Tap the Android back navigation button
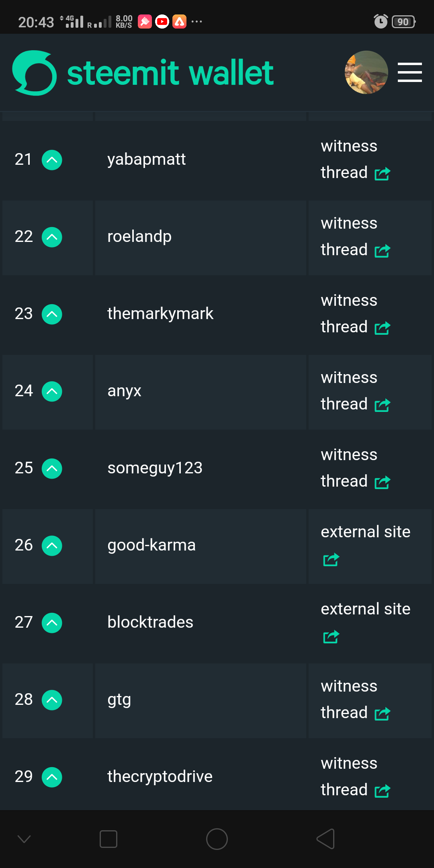Screen dimensions: 434x868 tap(325, 839)
